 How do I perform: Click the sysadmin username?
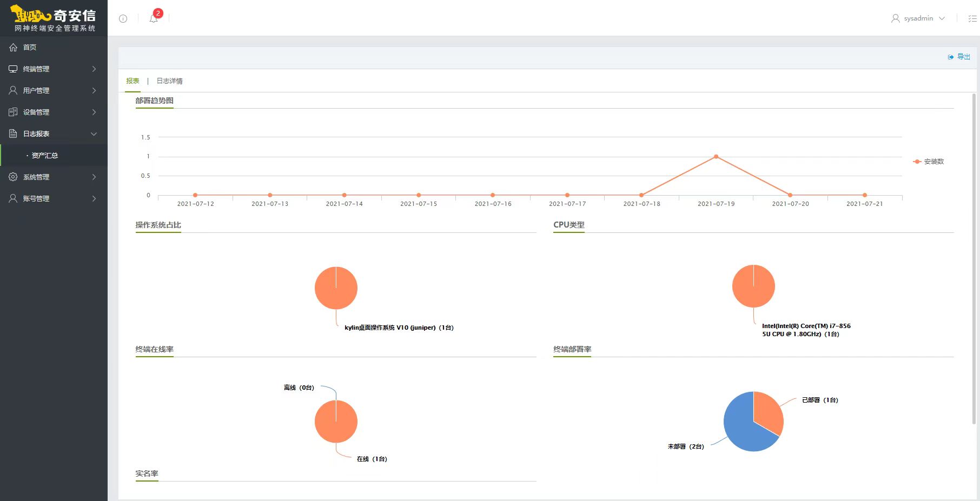click(918, 18)
